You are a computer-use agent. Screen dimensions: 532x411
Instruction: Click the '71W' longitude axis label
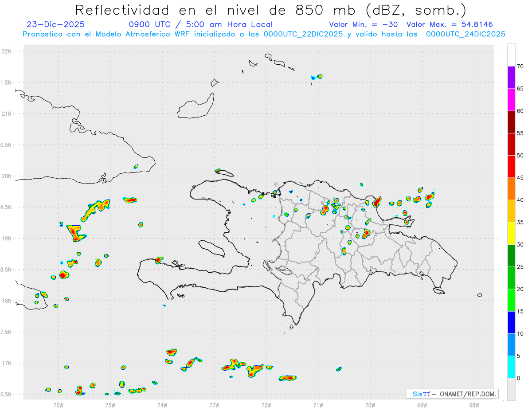pyautogui.click(x=318, y=404)
